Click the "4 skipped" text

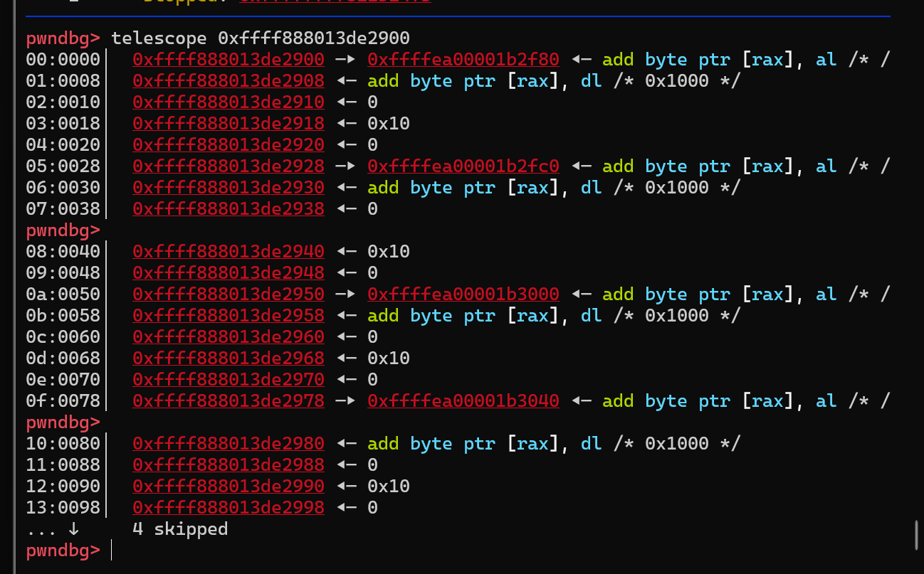click(180, 529)
